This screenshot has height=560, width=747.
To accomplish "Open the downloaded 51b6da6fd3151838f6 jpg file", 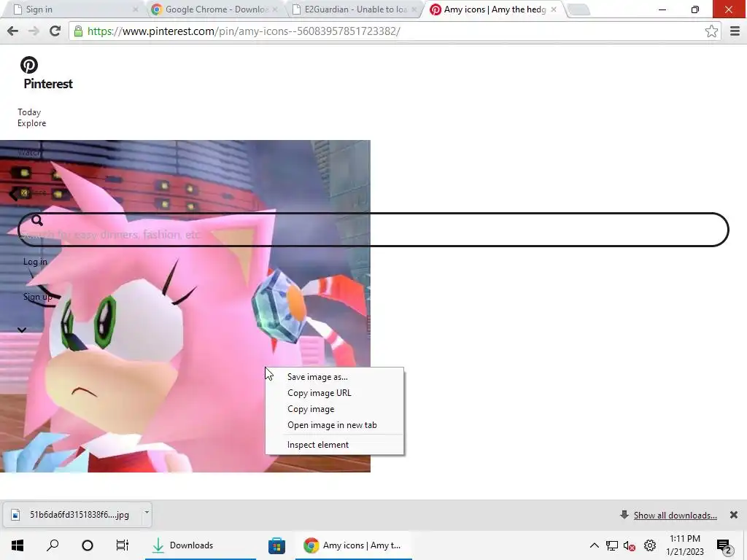I will click(72, 515).
